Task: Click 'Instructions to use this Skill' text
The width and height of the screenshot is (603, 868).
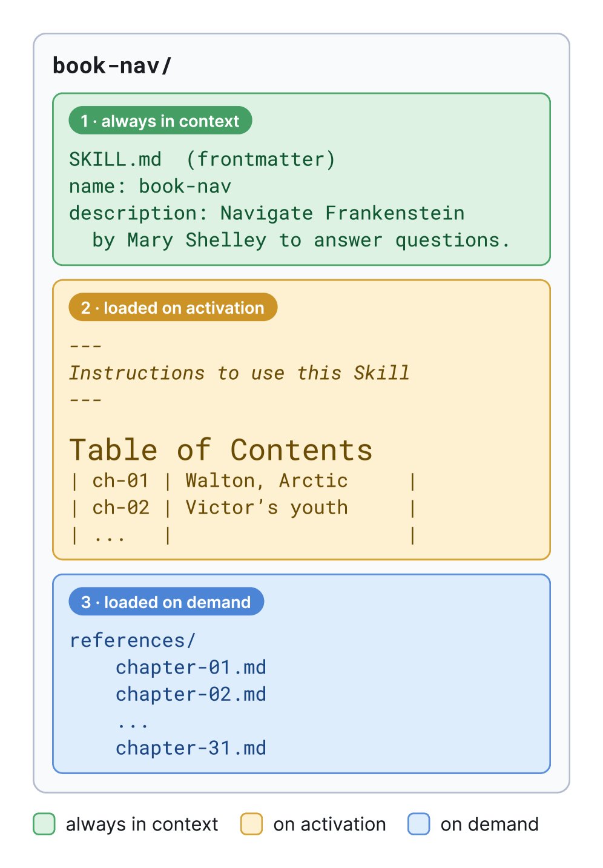Action: tap(239, 373)
